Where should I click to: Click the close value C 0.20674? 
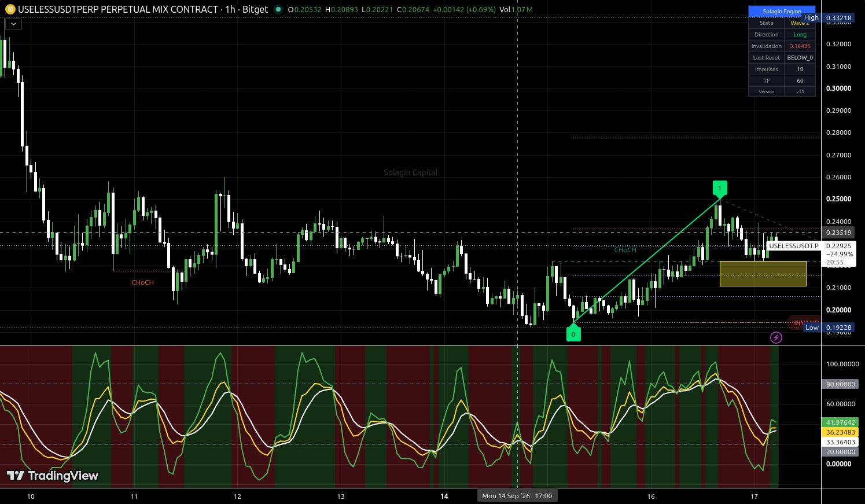[413, 9]
